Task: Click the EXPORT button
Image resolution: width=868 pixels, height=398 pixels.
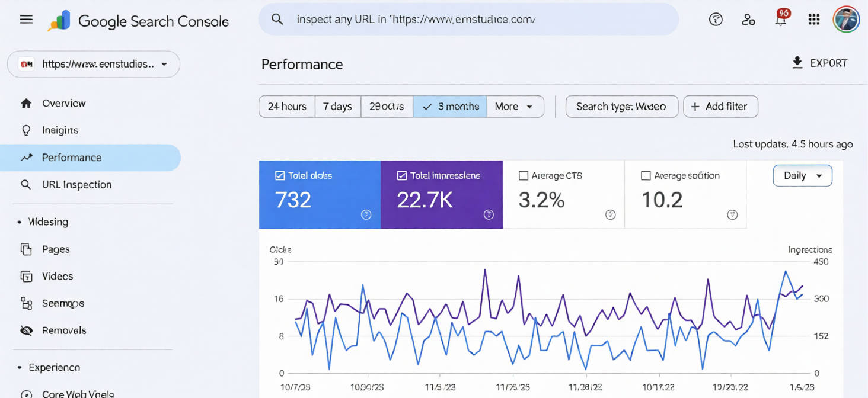Action: pyautogui.click(x=820, y=63)
